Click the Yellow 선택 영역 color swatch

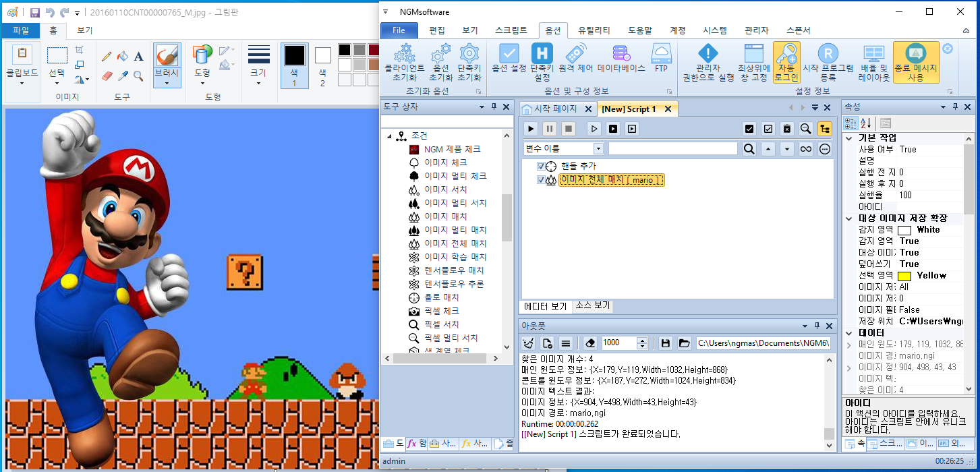pos(904,276)
